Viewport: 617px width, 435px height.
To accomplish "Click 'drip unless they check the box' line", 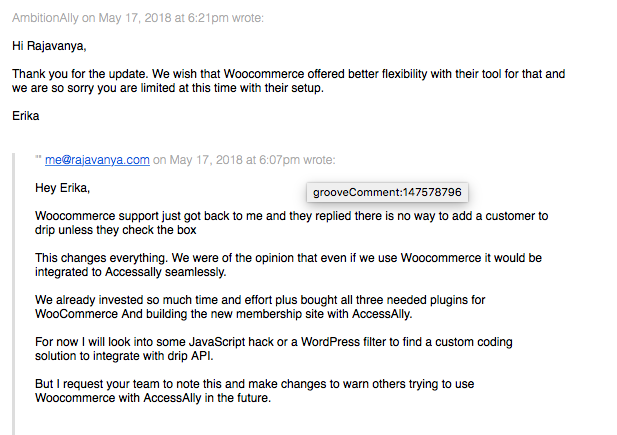I will pyautogui.click(x=116, y=230).
